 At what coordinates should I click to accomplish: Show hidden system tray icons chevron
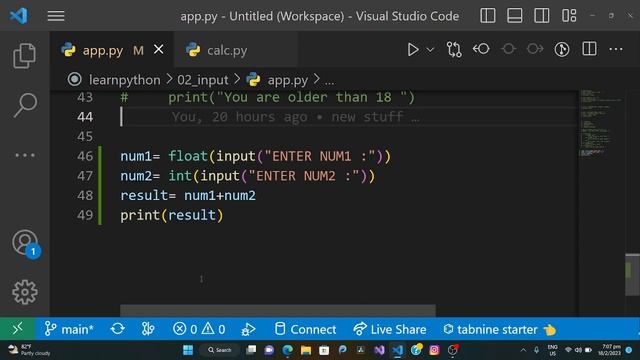(x=523, y=350)
